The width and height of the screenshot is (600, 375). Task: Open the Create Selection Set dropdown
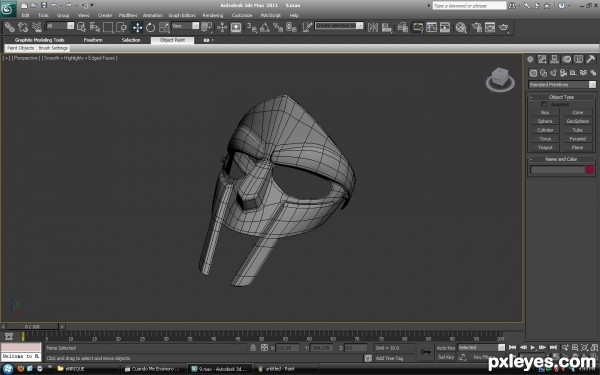point(339,26)
